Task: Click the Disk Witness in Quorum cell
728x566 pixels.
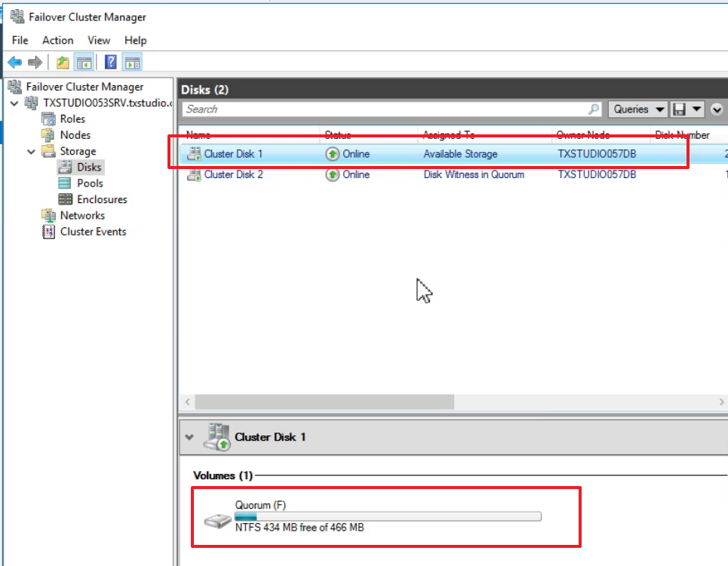Action: [474, 174]
